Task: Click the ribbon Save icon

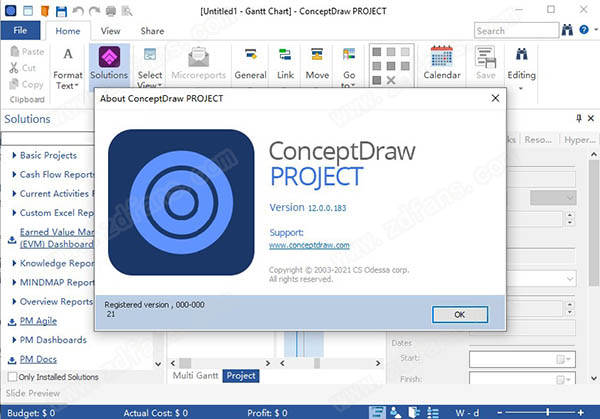Action: (486, 57)
